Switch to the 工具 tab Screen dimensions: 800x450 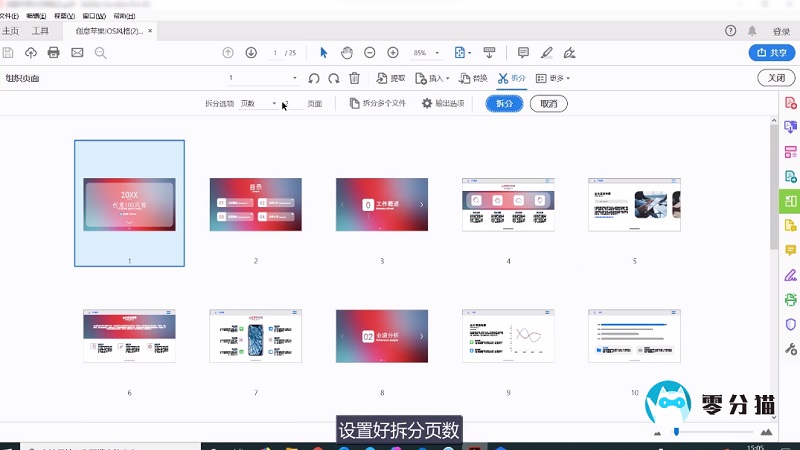40,31
